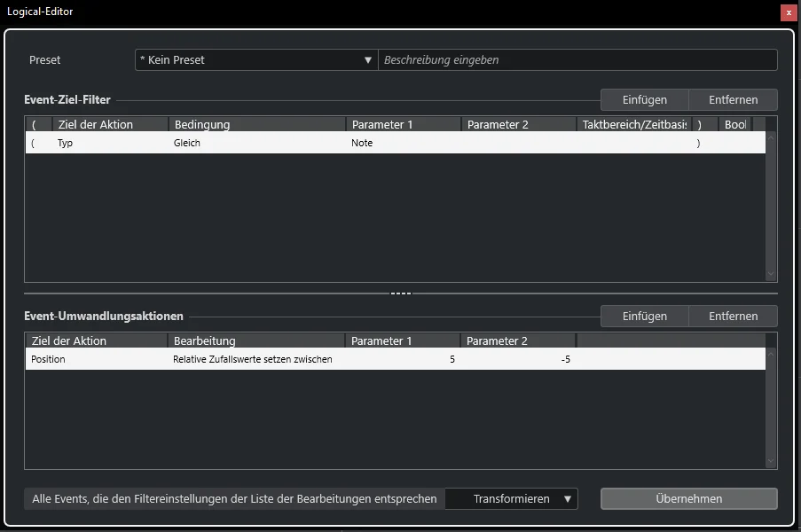Image resolution: width=801 pixels, height=532 pixels.
Task: Click the Ziel der Aktion header in the Event-Ziel-Filter list
Action: [x=110, y=124]
